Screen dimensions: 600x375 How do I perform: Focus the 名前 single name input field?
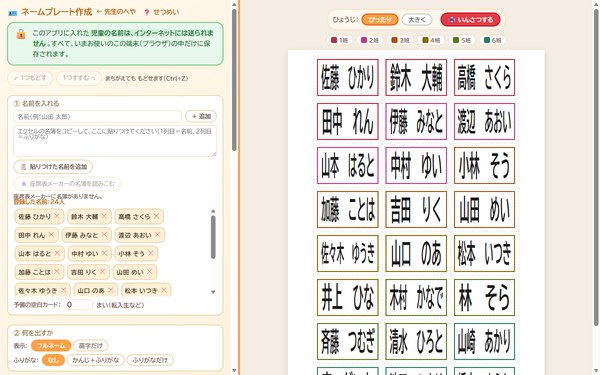tap(98, 116)
